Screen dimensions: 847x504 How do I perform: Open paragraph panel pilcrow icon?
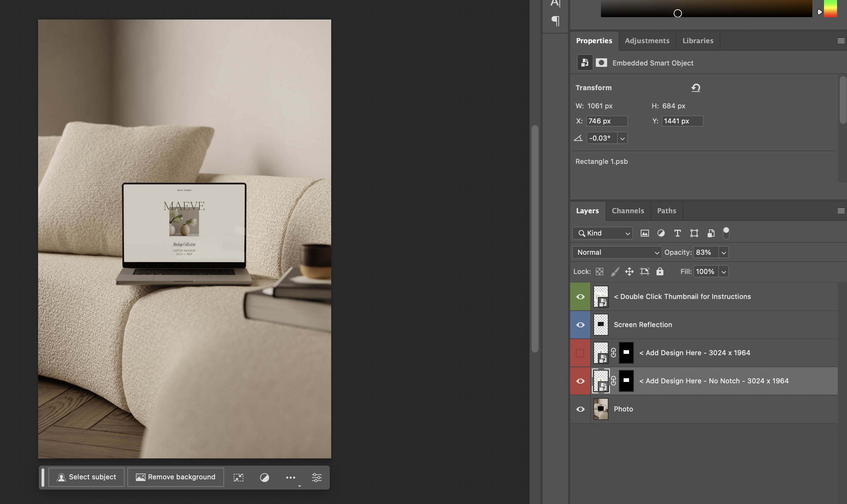[x=555, y=21]
